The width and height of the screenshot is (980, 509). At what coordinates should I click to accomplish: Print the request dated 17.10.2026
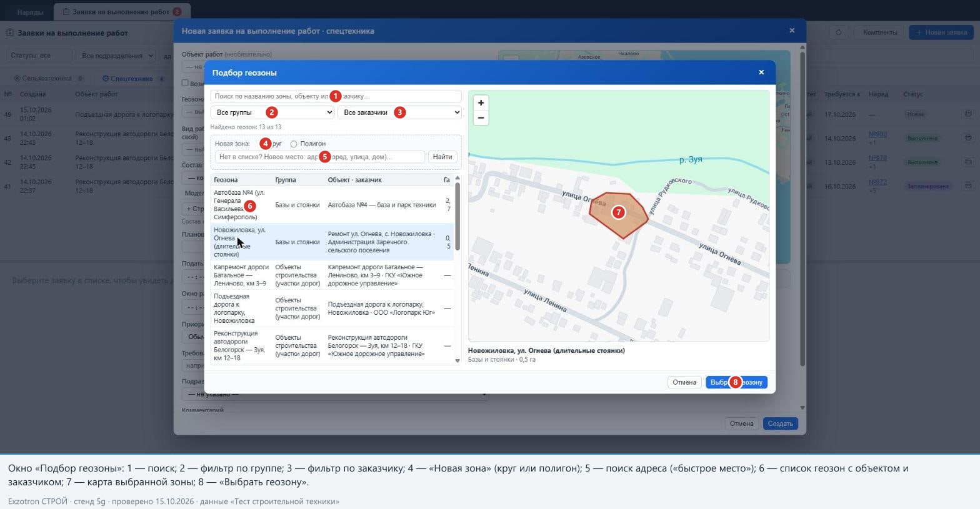968,114
